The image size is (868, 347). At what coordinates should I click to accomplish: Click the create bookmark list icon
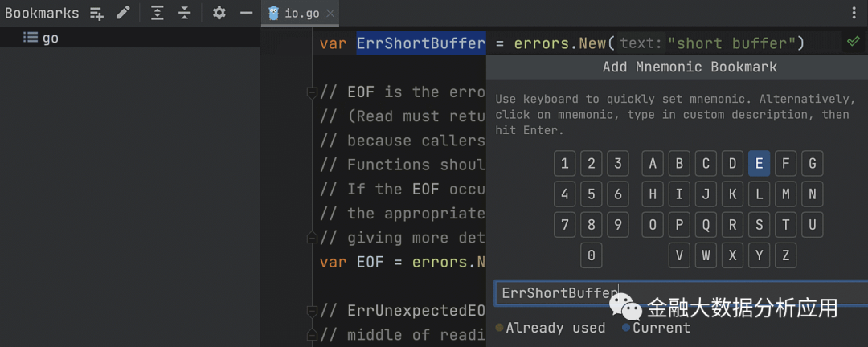point(97,13)
